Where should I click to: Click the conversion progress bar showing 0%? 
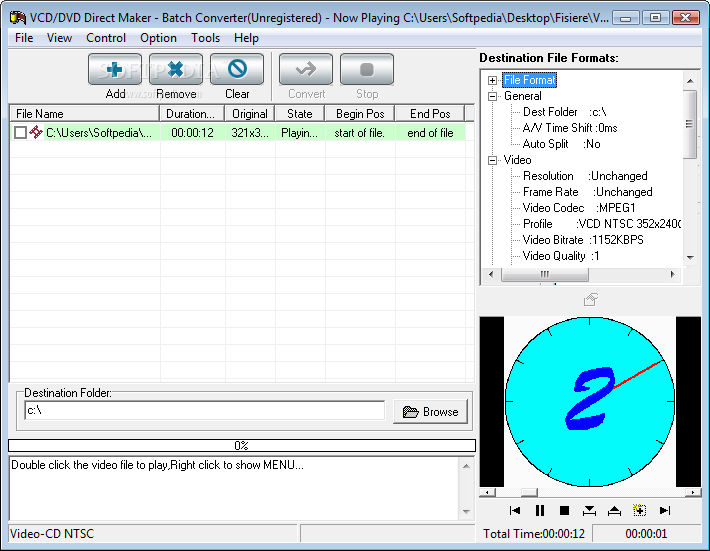pyautogui.click(x=242, y=446)
